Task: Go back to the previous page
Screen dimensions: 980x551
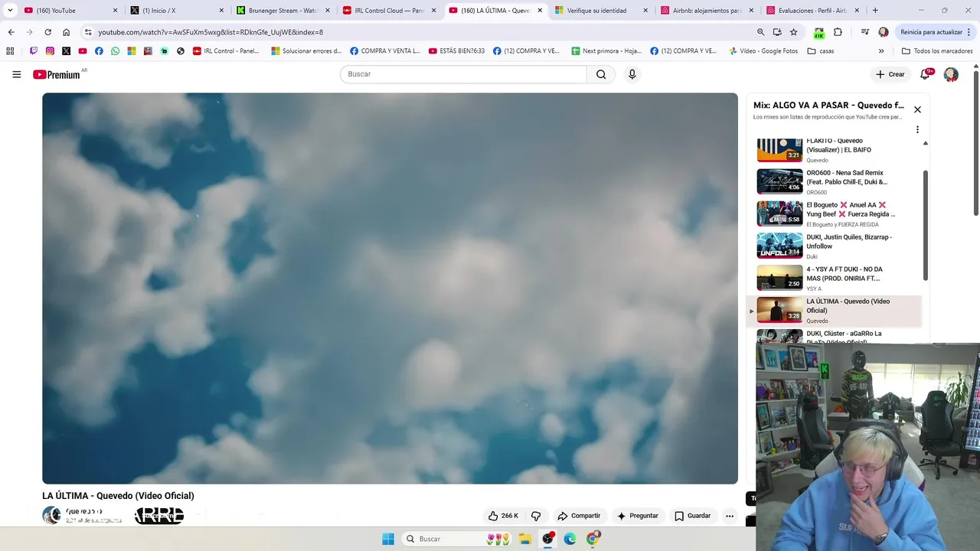Action: tap(11, 32)
